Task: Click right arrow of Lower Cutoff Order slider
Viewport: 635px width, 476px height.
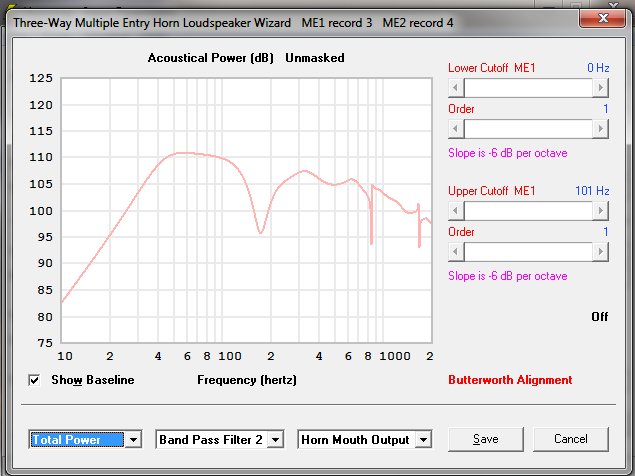Action: pos(601,129)
